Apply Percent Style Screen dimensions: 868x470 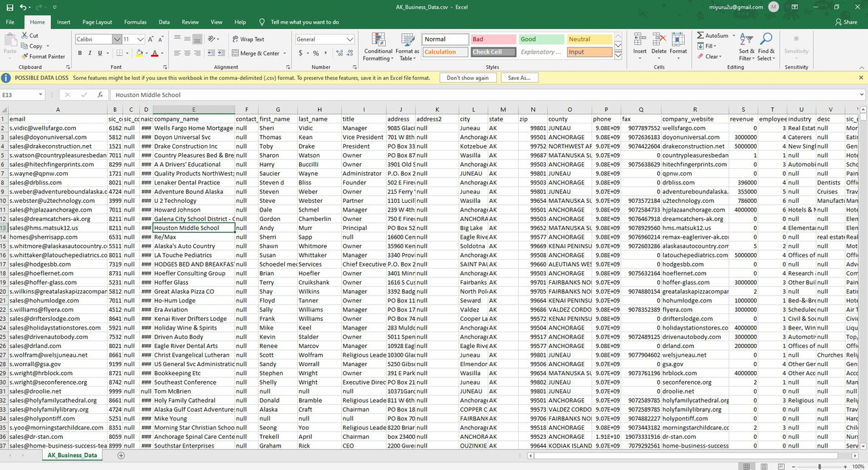tap(316, 53)
